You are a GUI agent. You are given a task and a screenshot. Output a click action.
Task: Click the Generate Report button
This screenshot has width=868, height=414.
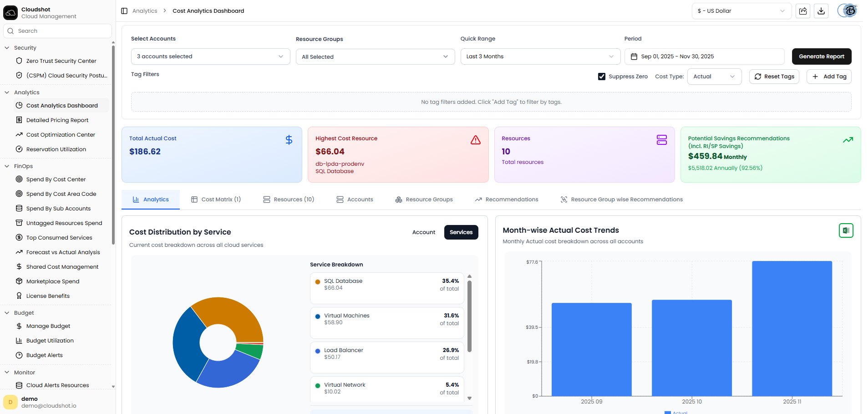pyautogui.click(x=821, y=56)
